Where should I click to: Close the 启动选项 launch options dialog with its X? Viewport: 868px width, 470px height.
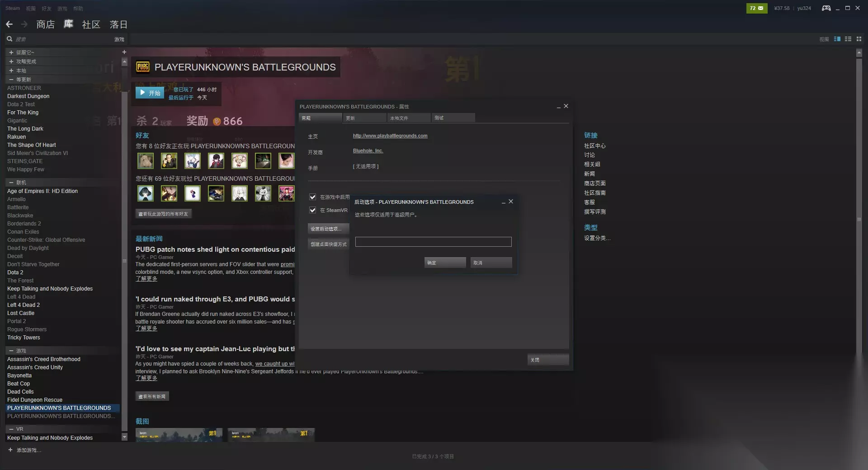[511, 202]
